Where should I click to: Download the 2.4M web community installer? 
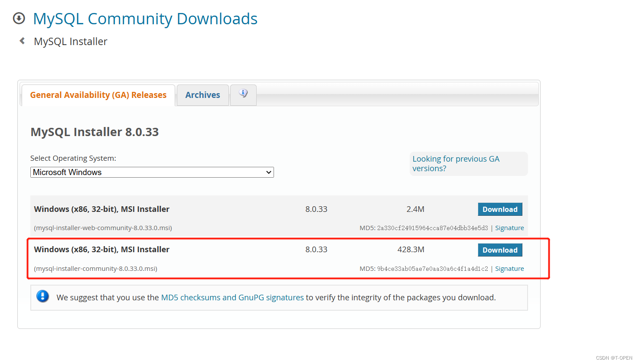point(500,209)
